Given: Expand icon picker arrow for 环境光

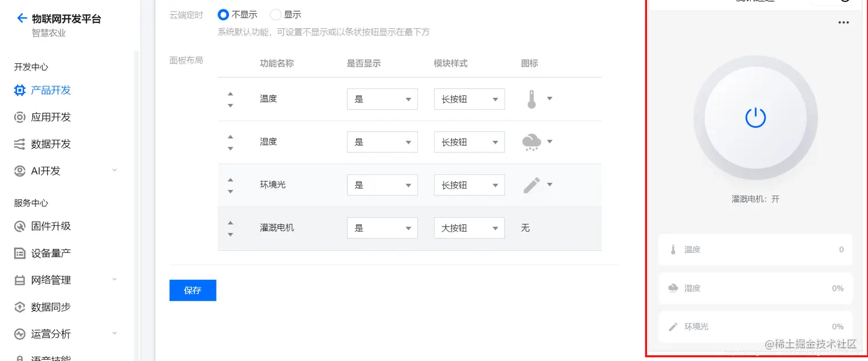Looking at the screenshot, I should tap(549, 185).
